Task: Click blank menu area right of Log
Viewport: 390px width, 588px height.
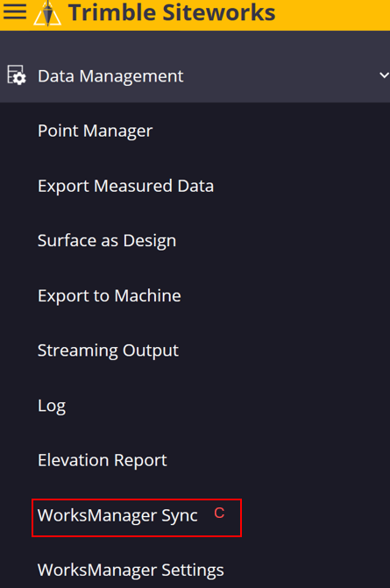Action: (x=225, y=406)
